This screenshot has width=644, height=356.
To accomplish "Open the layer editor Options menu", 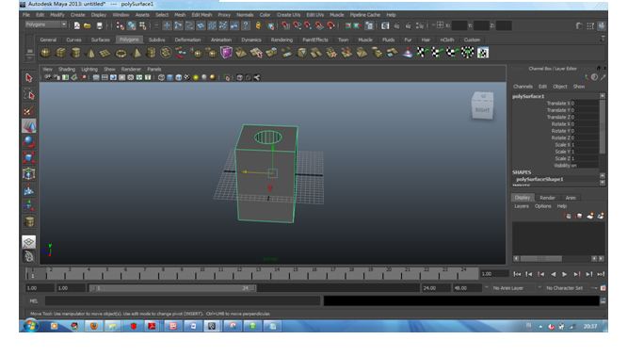I will [542, 206].
